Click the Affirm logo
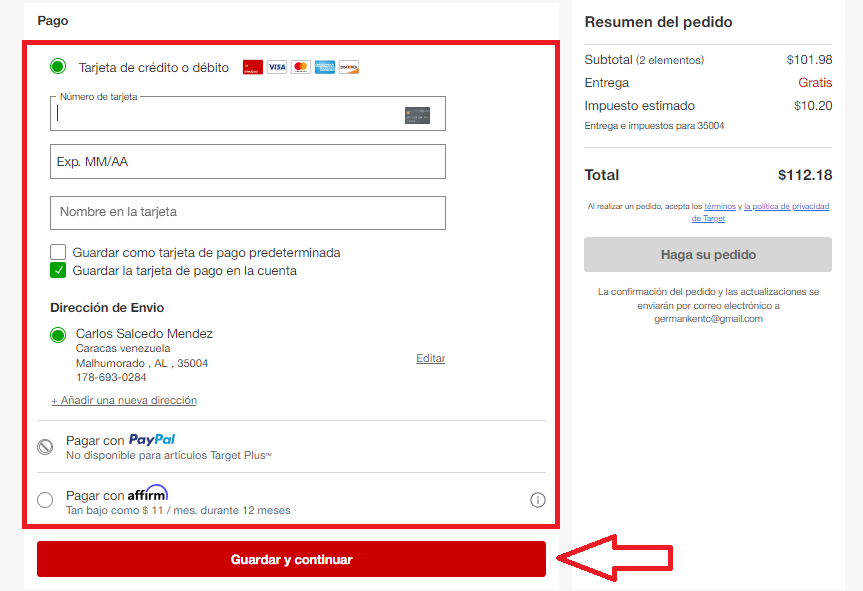863x591 pixels. click(x=148, y=493)
